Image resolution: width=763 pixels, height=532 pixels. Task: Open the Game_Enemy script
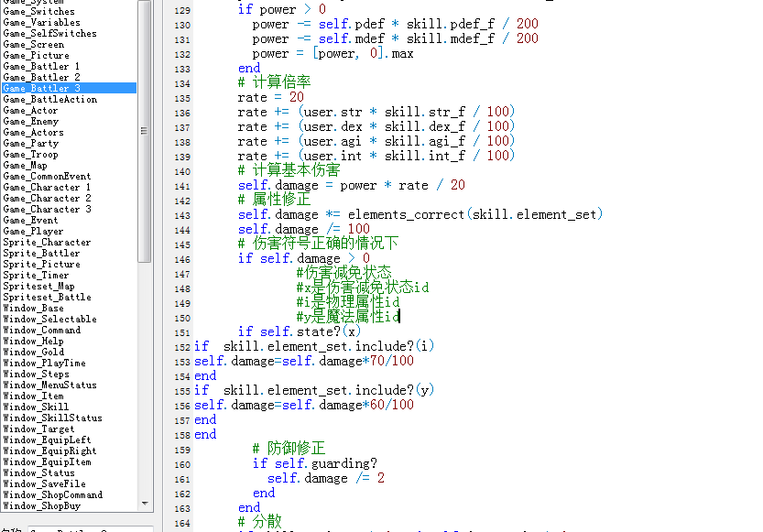click(30, 122)
